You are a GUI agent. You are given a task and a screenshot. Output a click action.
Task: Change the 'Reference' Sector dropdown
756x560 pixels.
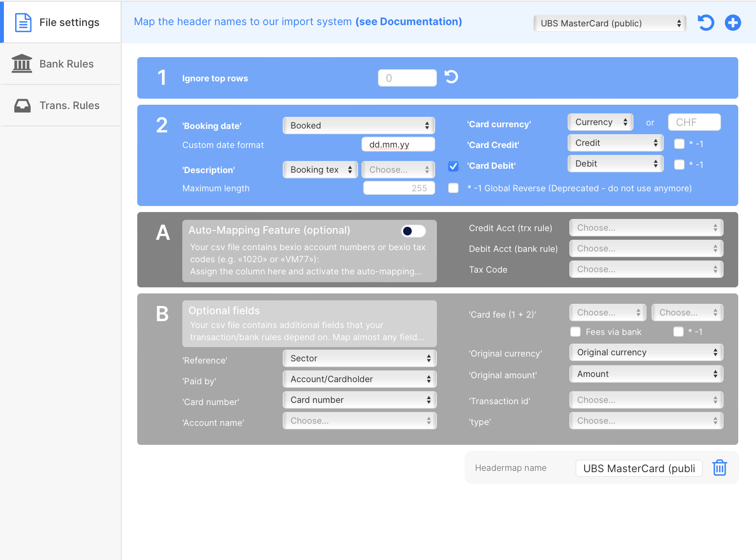(359, 358)
